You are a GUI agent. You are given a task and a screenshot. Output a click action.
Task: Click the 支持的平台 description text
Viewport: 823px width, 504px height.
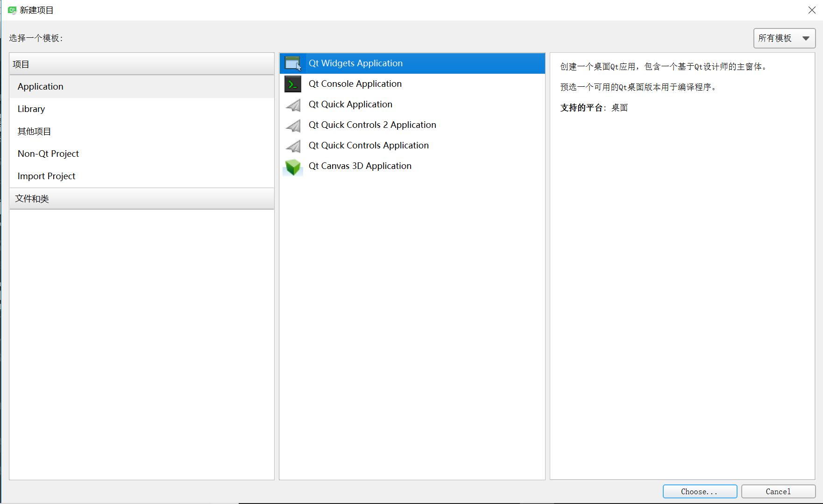click(594, 108)
